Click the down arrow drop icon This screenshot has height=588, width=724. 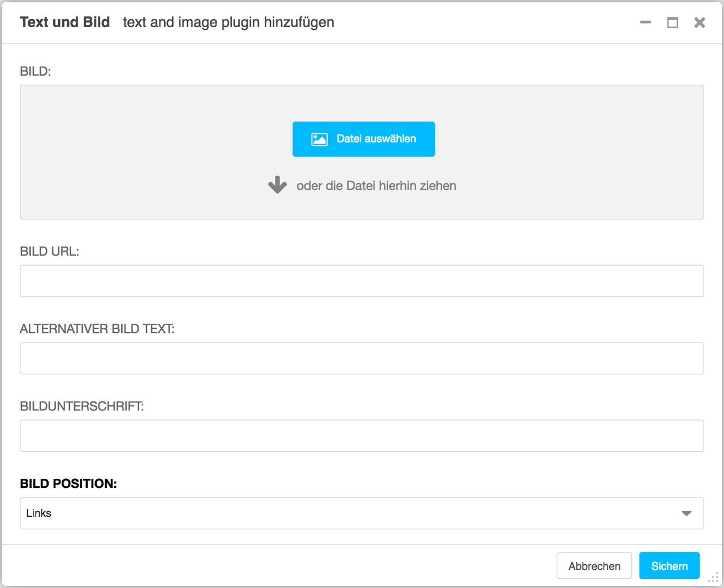click(x=277, y=185)
